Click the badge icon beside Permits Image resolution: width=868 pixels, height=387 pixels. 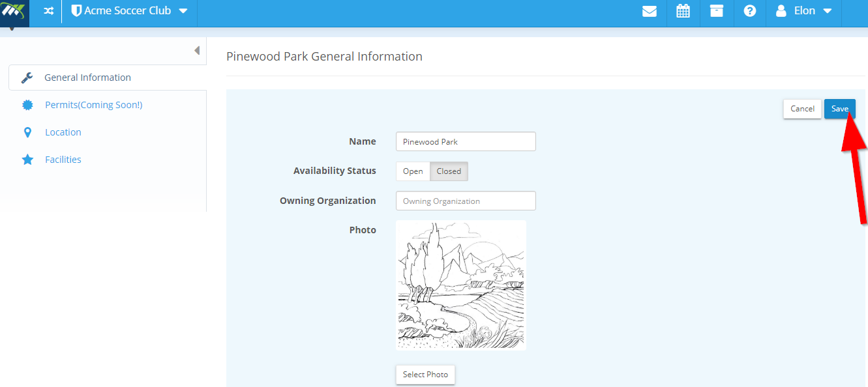27,105
